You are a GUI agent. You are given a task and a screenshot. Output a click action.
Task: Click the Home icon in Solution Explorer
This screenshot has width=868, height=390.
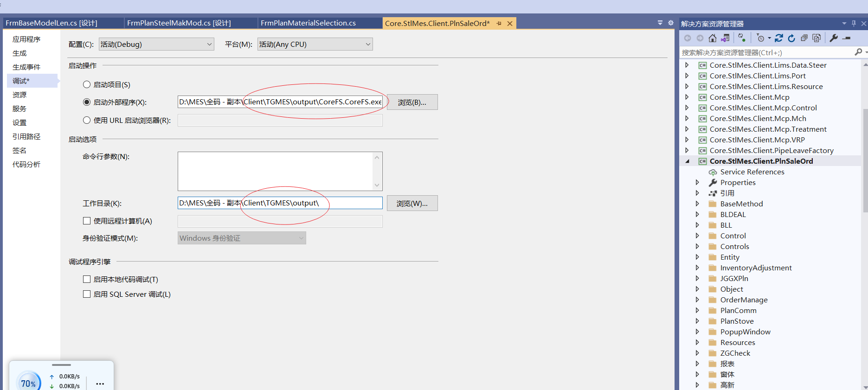[x=713, y=38]
